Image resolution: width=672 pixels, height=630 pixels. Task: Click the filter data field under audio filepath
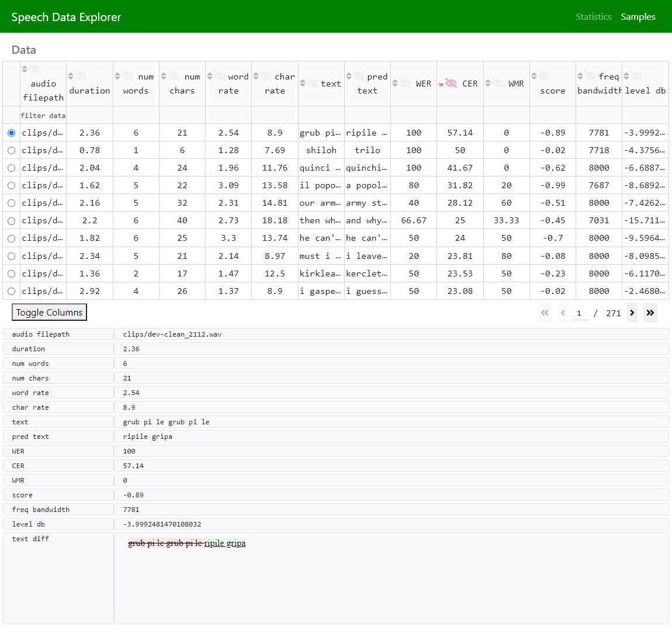tap(43, 116)
